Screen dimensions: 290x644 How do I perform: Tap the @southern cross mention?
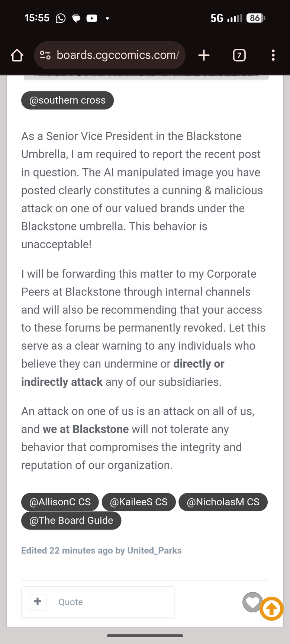[67, 100]
